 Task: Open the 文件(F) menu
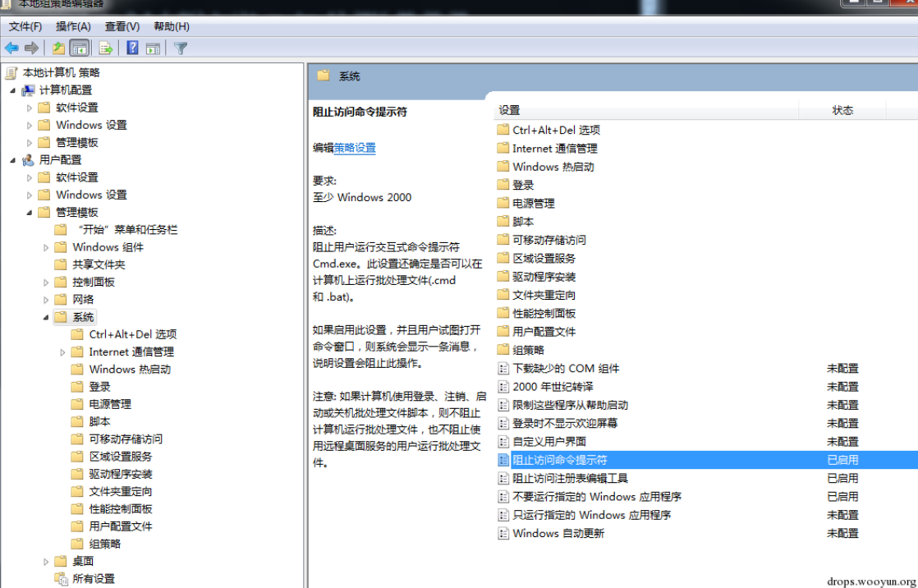(x=25, y=26)
